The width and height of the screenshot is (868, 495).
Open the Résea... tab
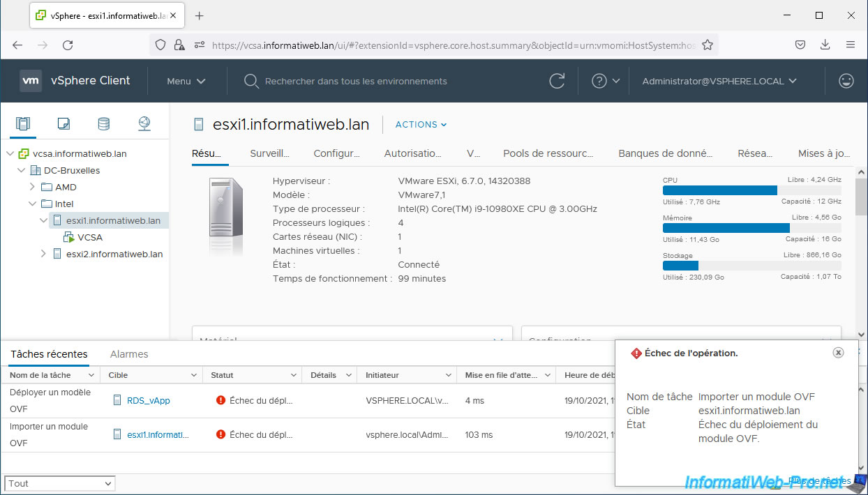[755, 153]
